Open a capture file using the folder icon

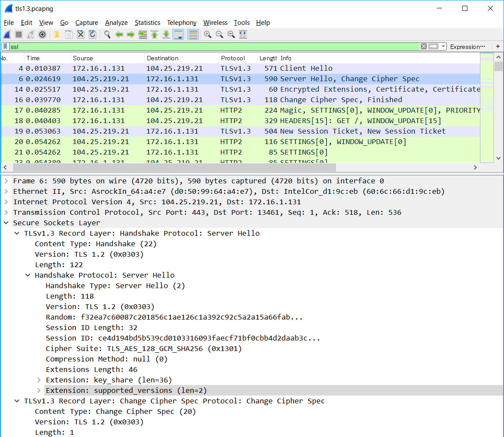56,34
